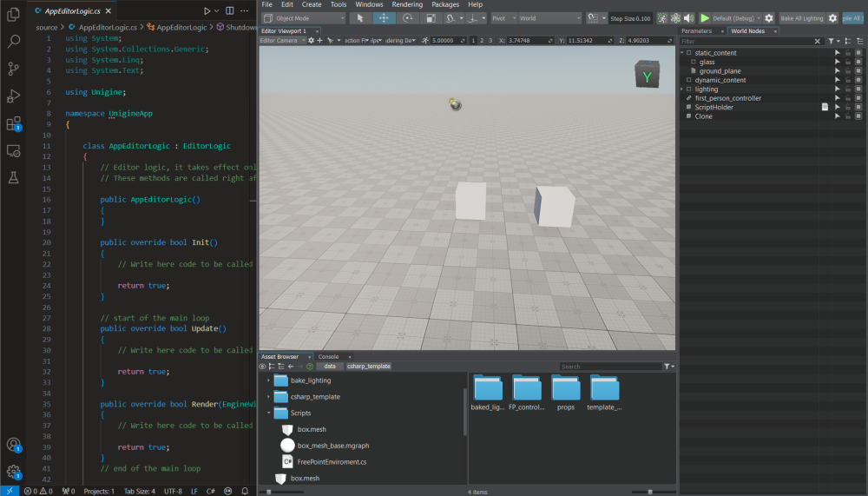Adjust the Asset Browser thumbnail size slider
The image size is (868, 496).
650,492
